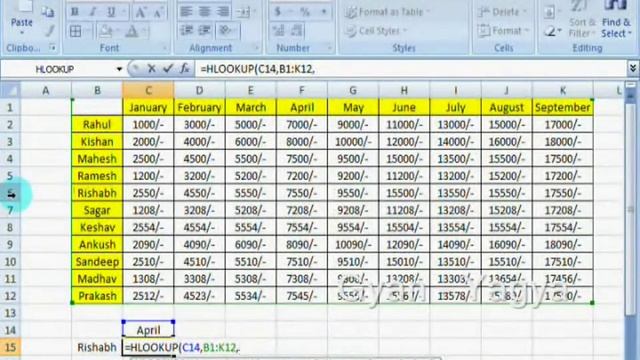Expand the formula bar with double chevron
The height and width of the screenshot is (360, 640).
pyautogui.click(x=633, y=68)
